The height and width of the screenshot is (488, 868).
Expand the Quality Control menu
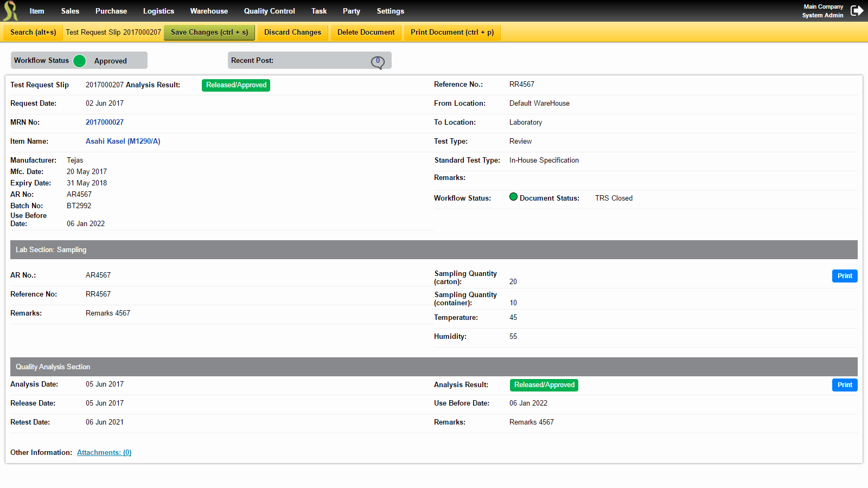click(x=269, y=11)
